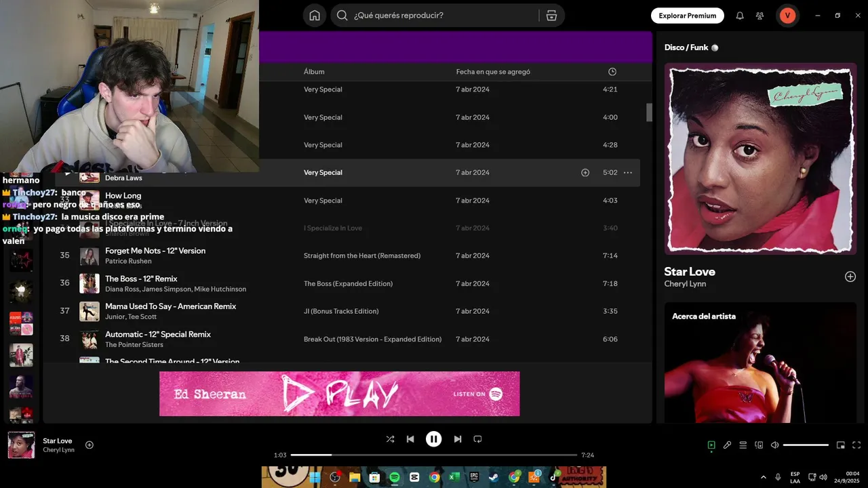Click ESP LAA language indicator in tray
Screen dimensions: 868x488
(x=795, y=477)
